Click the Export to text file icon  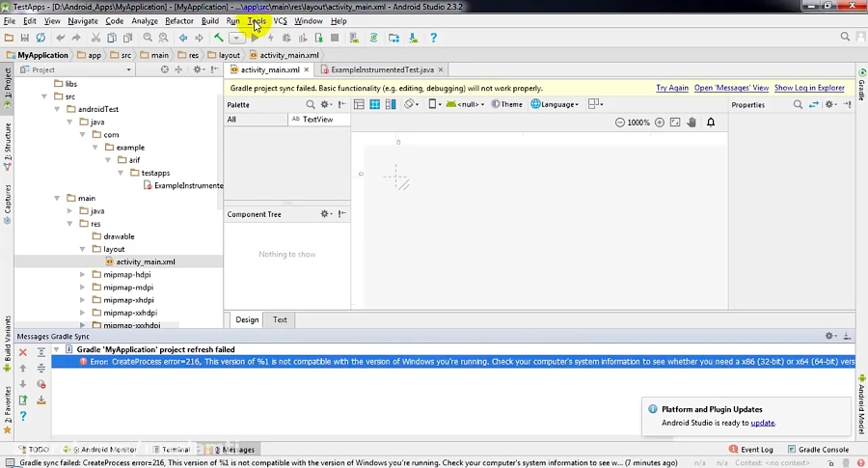coord(23,399)
